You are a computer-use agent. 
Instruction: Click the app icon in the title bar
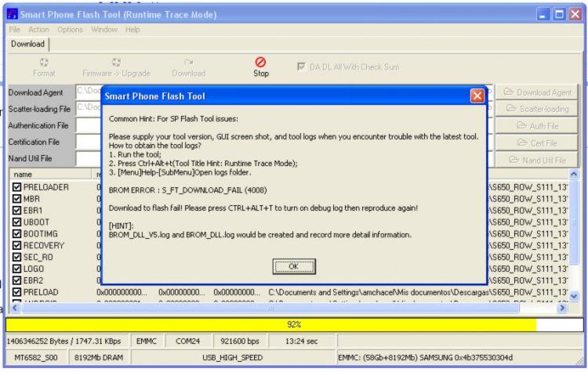[x=13, y=14]
